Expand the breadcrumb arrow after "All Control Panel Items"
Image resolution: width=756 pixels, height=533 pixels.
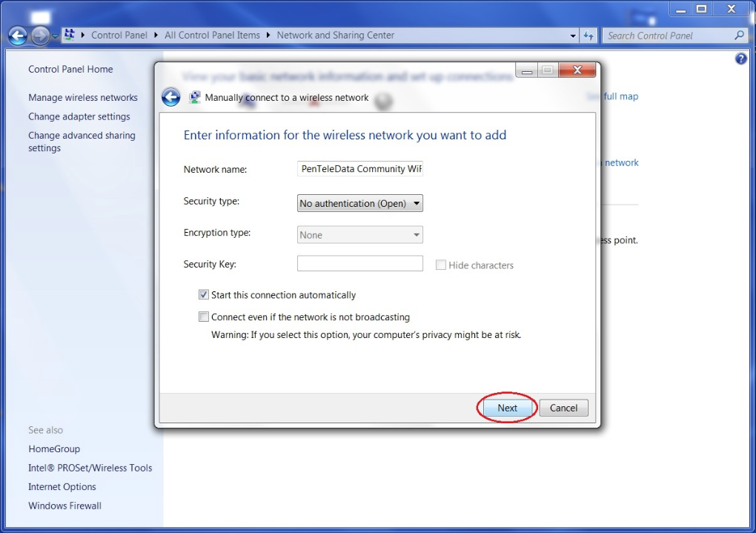coord(268,35)
